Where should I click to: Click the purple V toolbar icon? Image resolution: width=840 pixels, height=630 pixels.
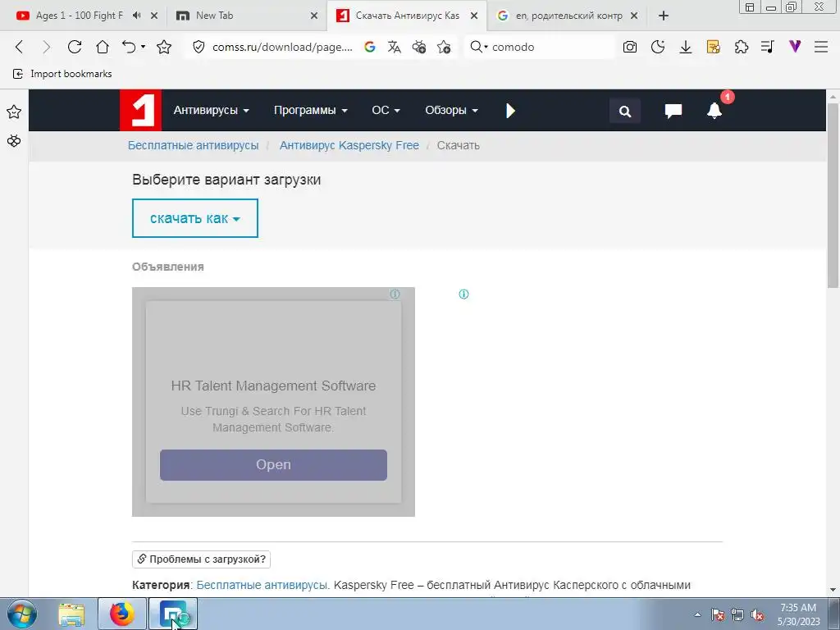[795, 47]
